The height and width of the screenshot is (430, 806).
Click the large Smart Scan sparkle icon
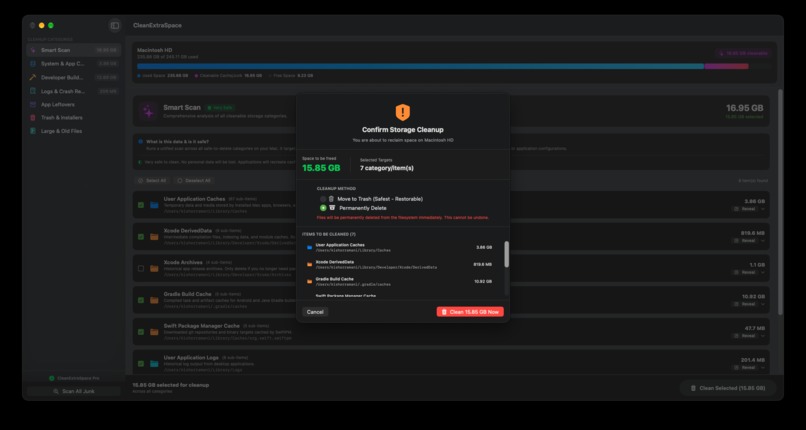click(149, 111)
